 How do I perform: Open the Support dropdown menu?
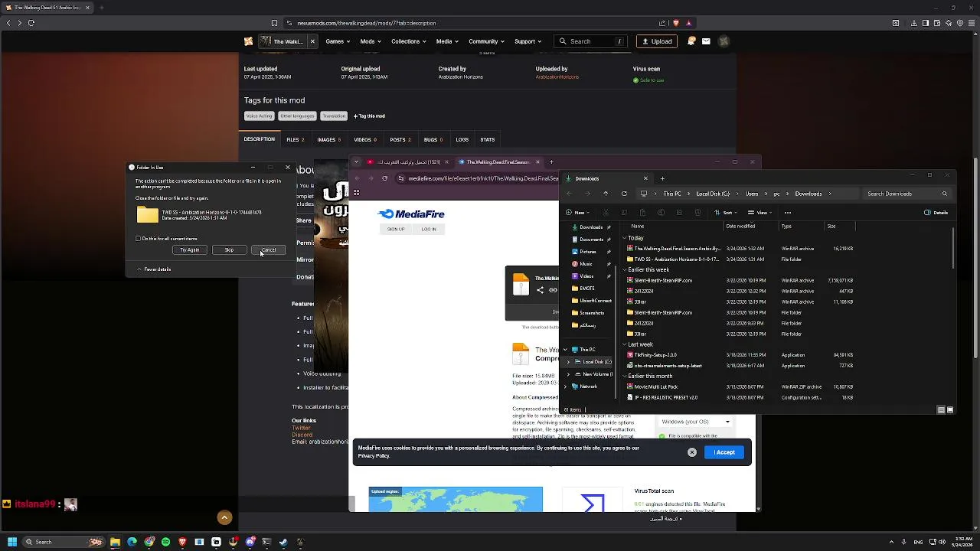[528, 41]
